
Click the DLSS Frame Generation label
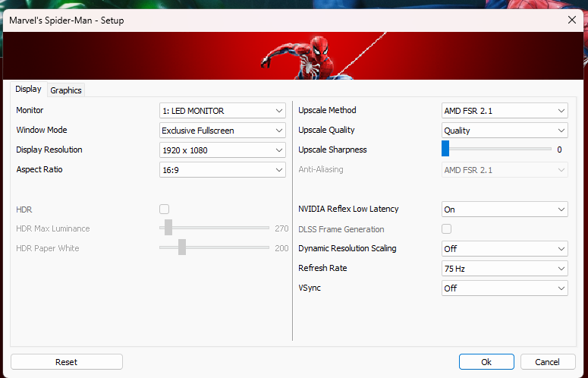click(x=341, y=229)
